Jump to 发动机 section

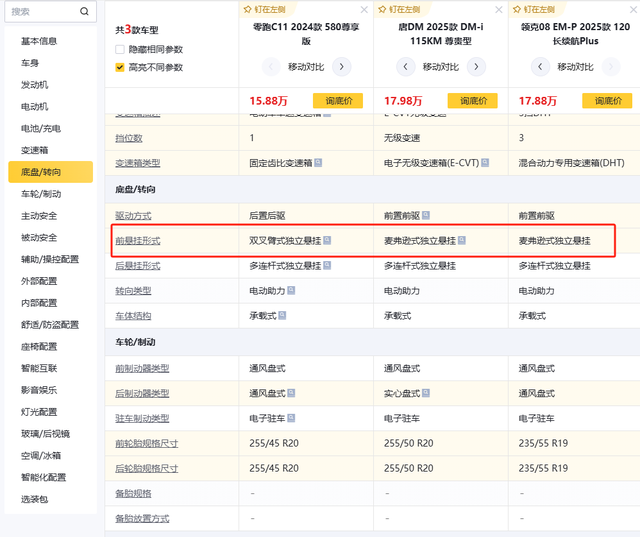pos(35,85)
